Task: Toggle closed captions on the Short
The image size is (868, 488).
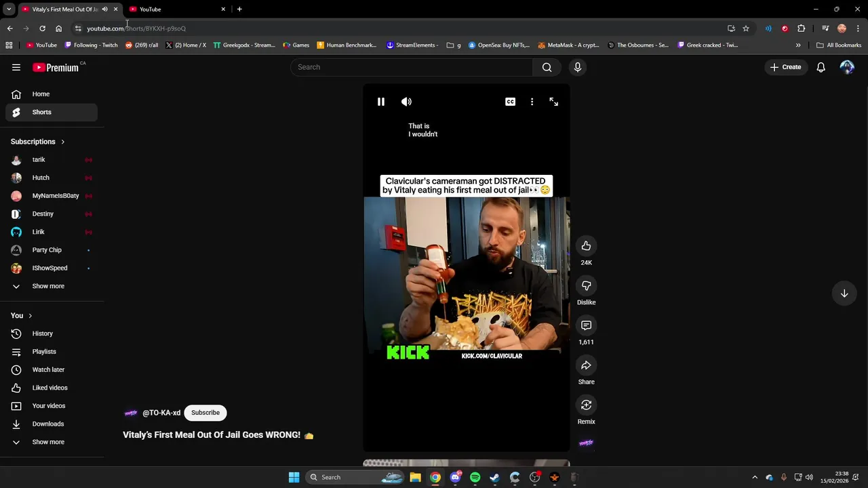Action: 510,102
